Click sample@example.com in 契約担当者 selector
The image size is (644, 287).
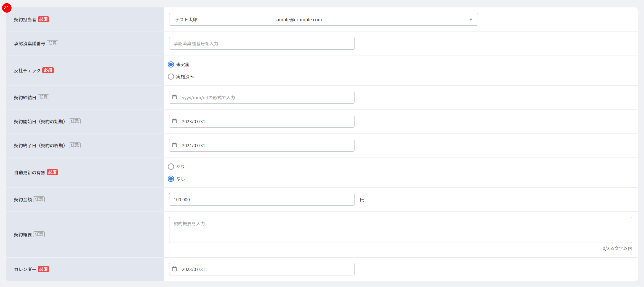click(x=298, y=20)
